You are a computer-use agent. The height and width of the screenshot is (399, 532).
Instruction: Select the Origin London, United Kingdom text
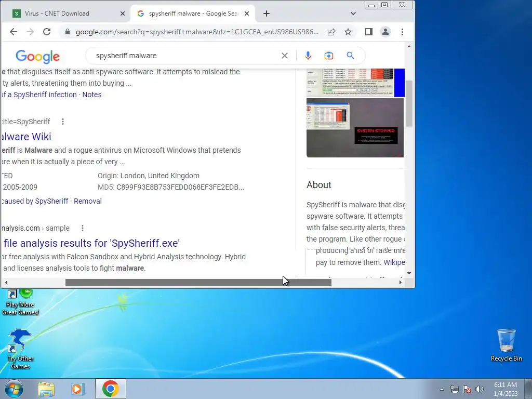pos(149,176)
